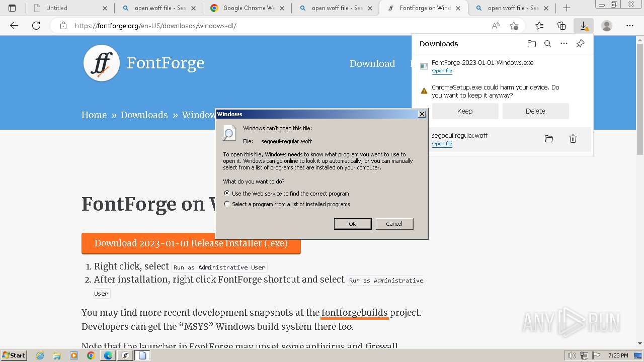The image size is (644, 362).
Task: Click the page scrollbar down arrow
Action: click(x=640, y=343)
